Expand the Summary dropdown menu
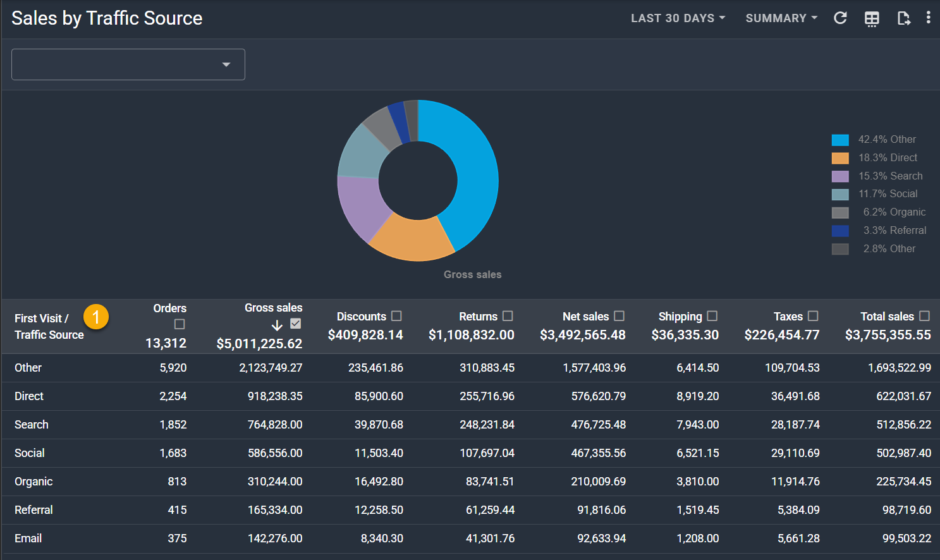This screenshot has height=560, width=940. 781,18
